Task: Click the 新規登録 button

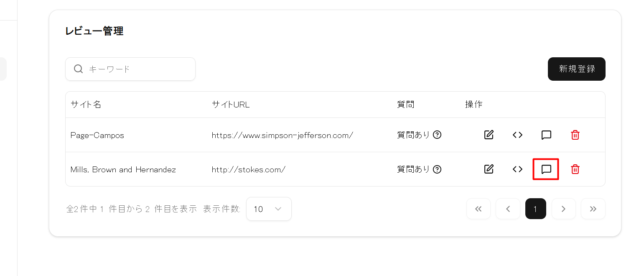Action: click(576, 69)
